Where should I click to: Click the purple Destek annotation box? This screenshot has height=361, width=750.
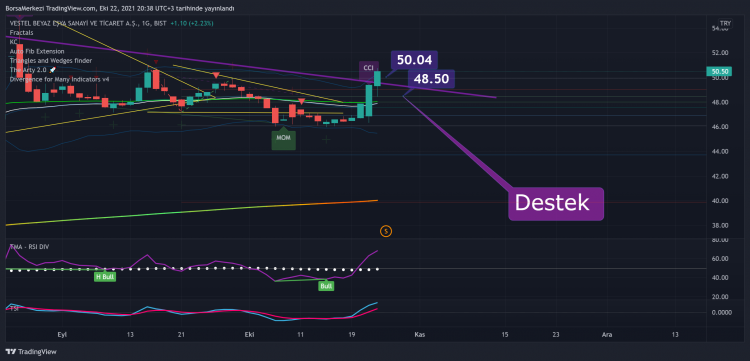[x=556, y=204]
